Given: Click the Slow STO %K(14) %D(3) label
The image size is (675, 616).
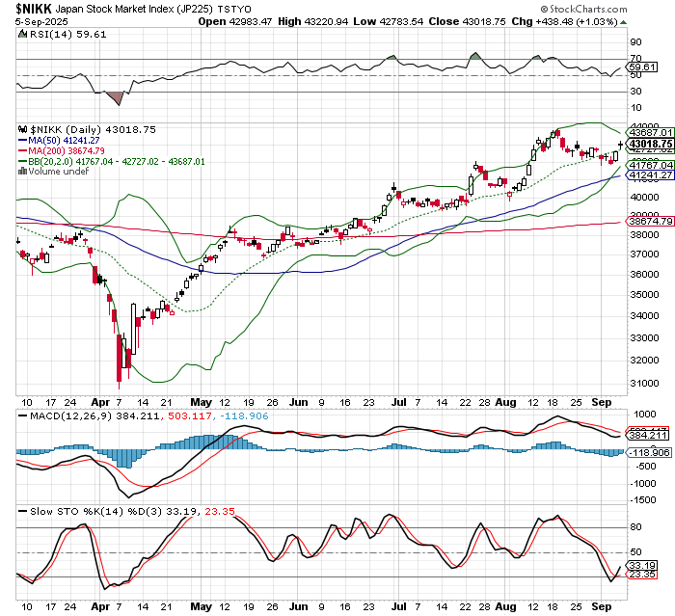Looking at the screenshot, I should (75, 508).
